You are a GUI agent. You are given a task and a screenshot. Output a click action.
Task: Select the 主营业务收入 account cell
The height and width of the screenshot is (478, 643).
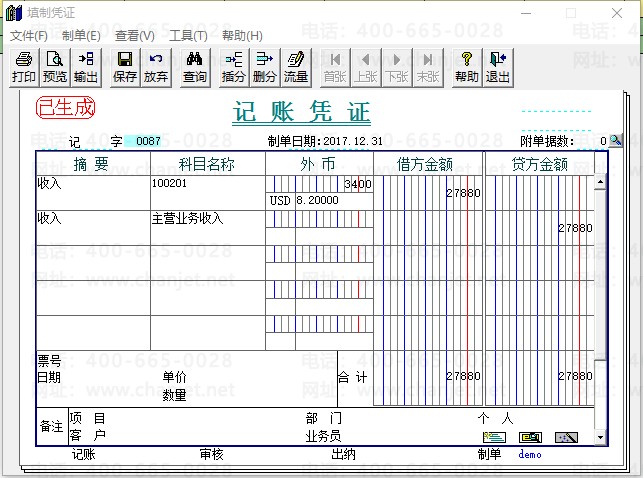pos(207,218)
